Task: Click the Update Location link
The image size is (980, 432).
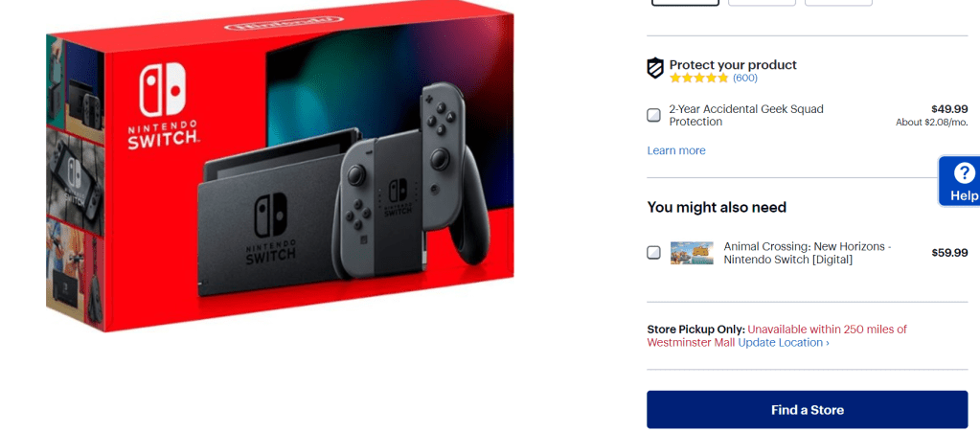Action: 780,343
